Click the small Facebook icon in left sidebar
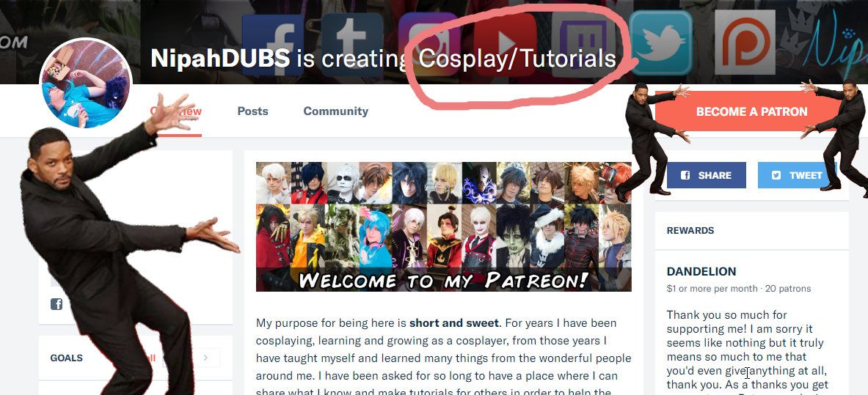 tap(56, 303)
